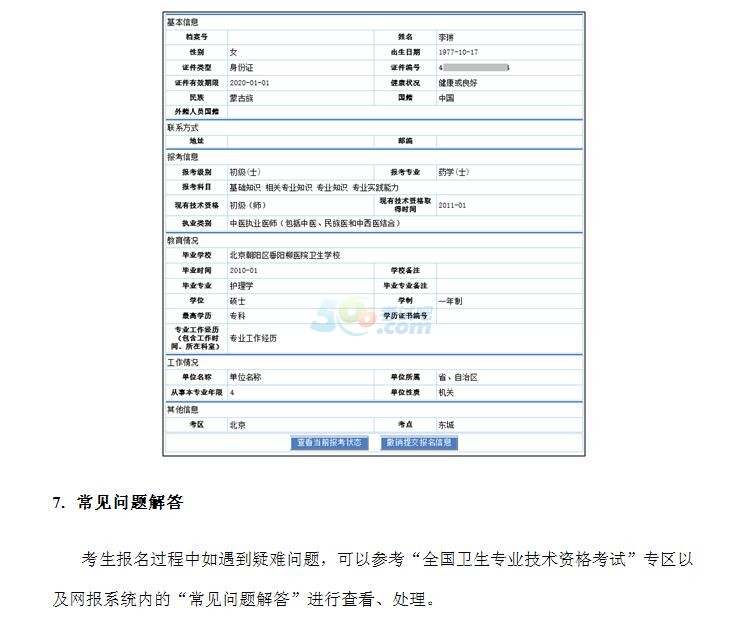The image size is (747, 634).
Task: Click the paragraph line starting 考生报名过程中
Action: (386, 559)
